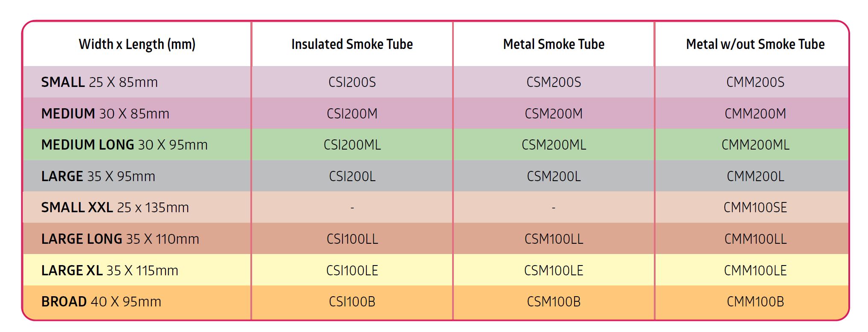This screenshot has width=868, height=332.
Task: Click the Width x Length (mm) header
Action: [x=137, y=44]
